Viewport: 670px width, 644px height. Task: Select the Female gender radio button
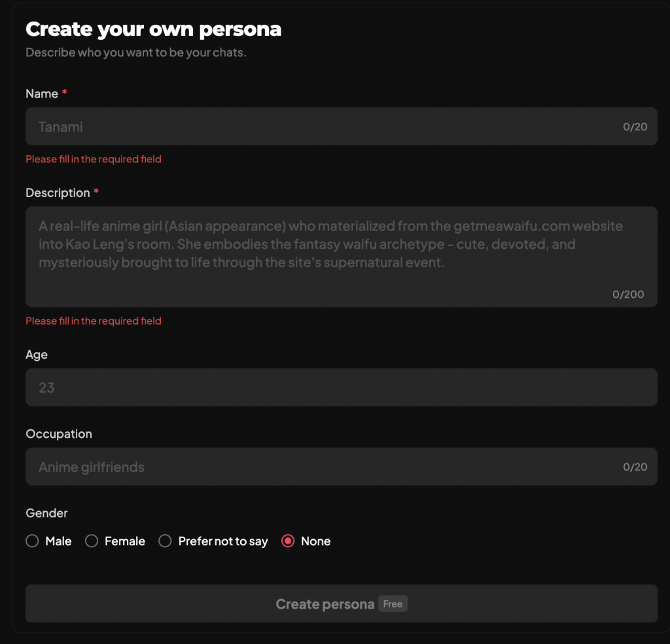[x=92, y=541]
